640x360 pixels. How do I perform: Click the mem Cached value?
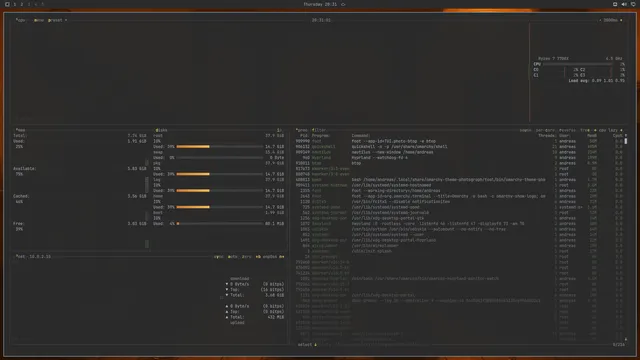coord(137,196)
